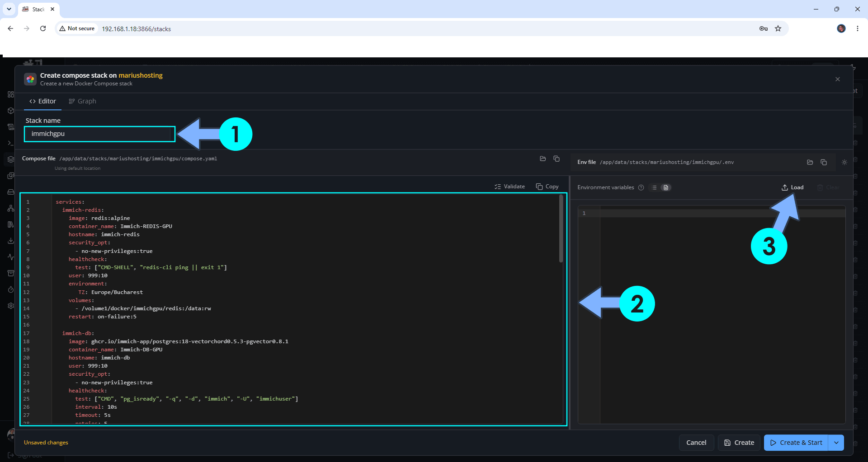Viewport: 868px width, 462px height.
Task: Switch to the Graph tab
Action: click(82, 101)
